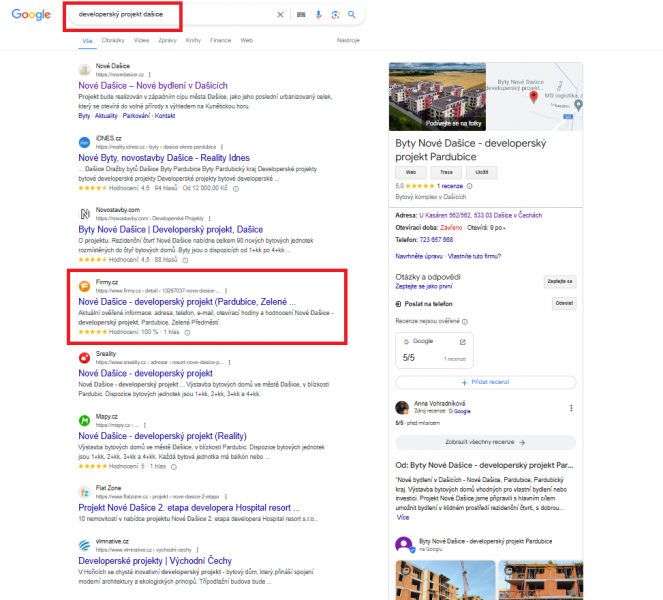Click Zobrazit všechny recenze button
Screen dimensions: 663x600
485,442
